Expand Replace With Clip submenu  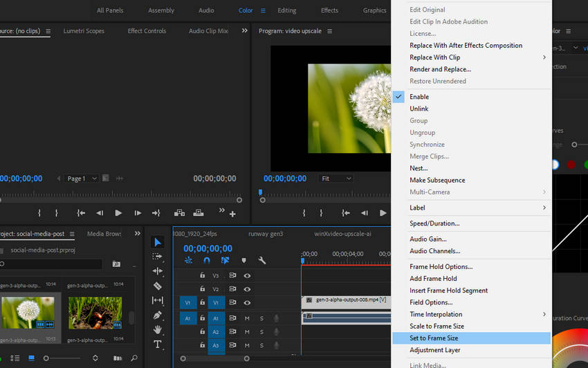point(544,57)
